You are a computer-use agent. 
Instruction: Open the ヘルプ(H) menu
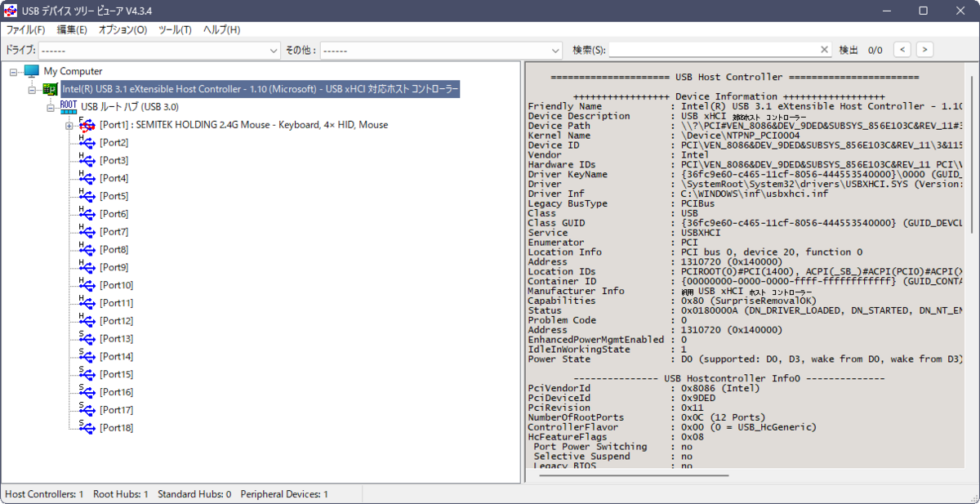(221, 30)
